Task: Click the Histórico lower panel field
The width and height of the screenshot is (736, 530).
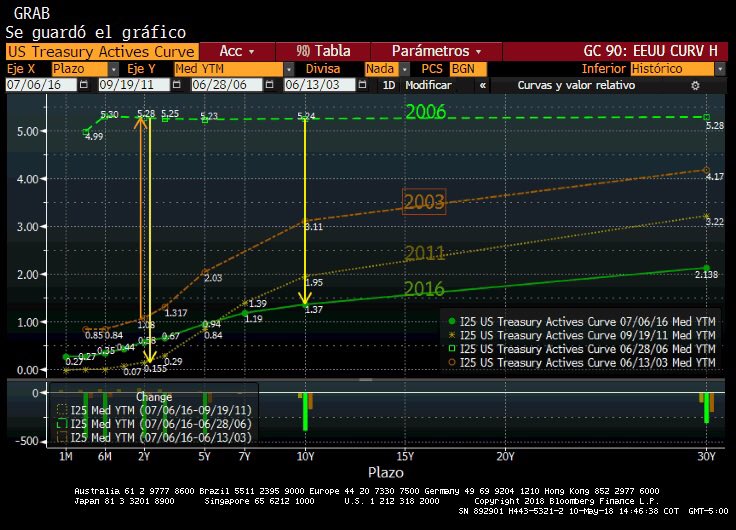Action: click(673, 69)
